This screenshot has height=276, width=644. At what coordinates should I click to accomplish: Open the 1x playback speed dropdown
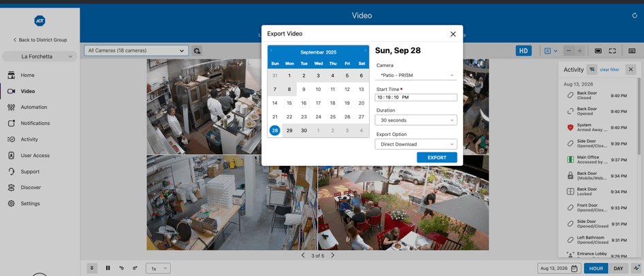pos(158,269)
